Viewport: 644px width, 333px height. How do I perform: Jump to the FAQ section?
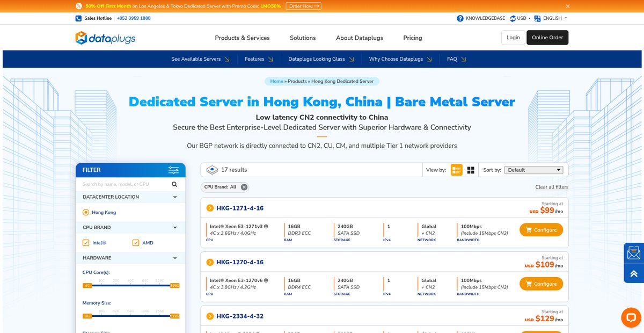[x=456, y=59]
